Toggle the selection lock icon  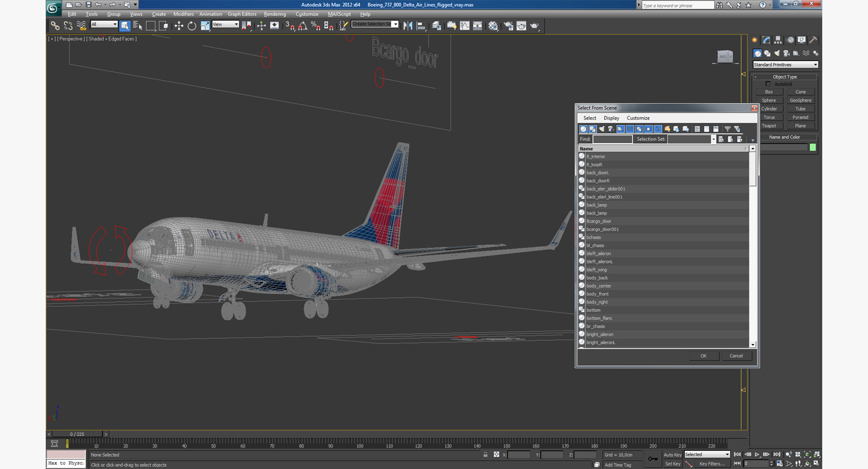[485, 455]
